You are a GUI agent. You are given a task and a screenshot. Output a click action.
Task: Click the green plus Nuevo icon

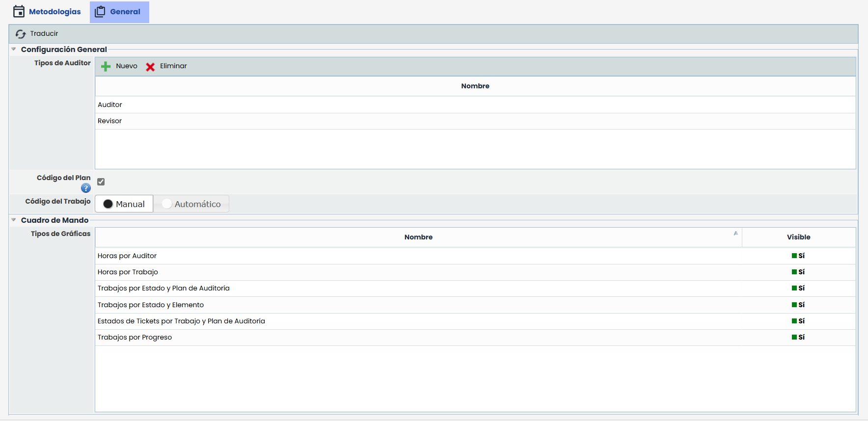tap(106, 67)
